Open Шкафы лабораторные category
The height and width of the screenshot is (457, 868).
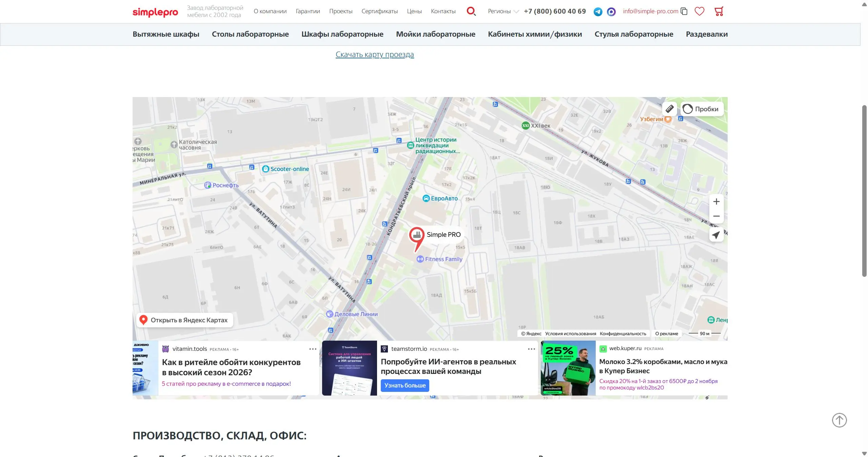(342, 34)
